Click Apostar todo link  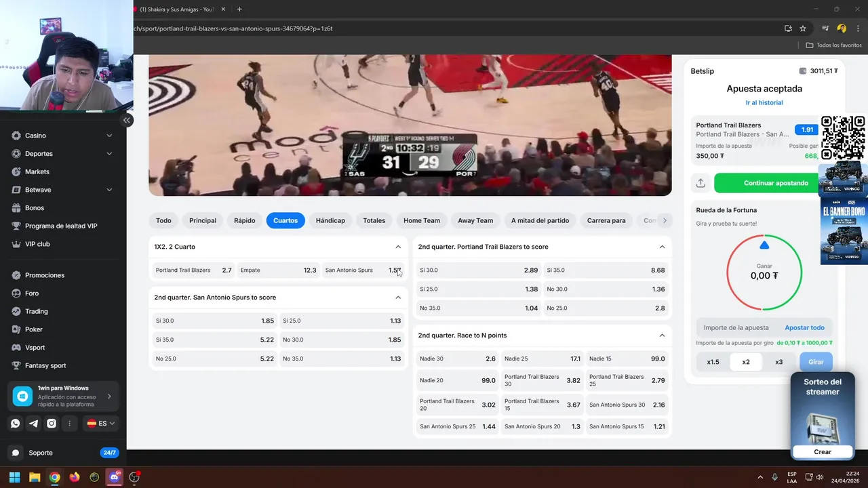point(804,327)
